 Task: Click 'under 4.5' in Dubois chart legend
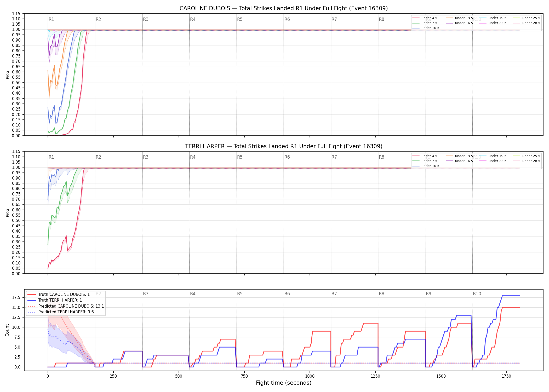429,18
